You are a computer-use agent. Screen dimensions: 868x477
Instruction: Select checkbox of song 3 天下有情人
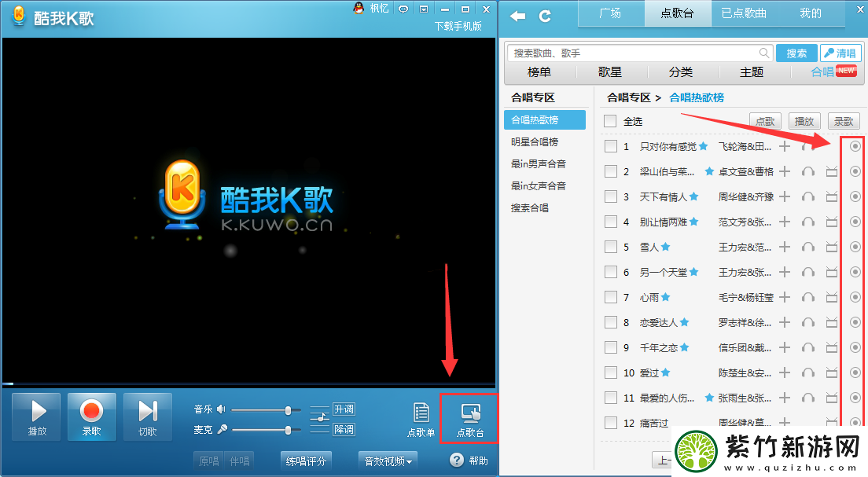[x=611, y=196]
